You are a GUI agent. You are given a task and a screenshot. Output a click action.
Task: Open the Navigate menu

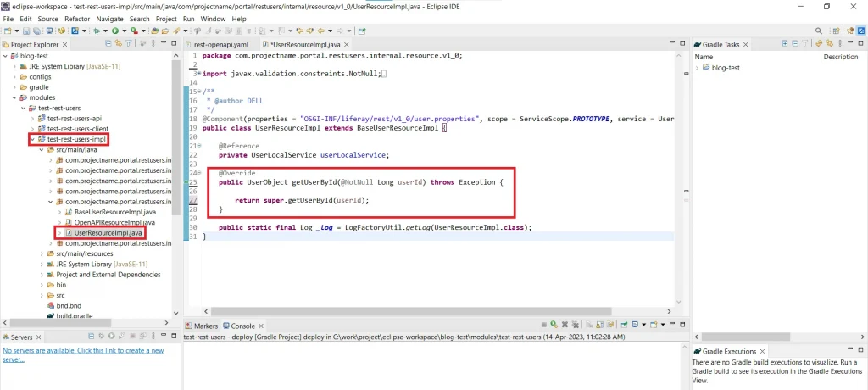pyautogui.click(x=109, y=19)
